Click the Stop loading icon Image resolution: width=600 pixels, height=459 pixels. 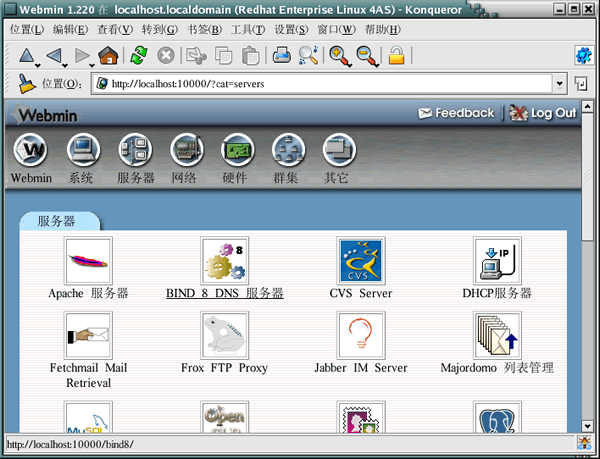click(166, 56)
